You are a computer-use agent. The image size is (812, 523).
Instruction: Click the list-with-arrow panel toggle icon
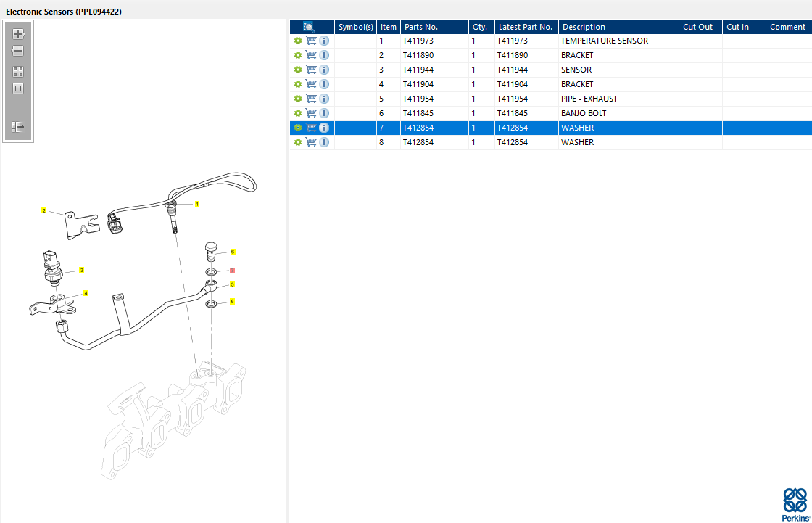click(x=18, y=127)
